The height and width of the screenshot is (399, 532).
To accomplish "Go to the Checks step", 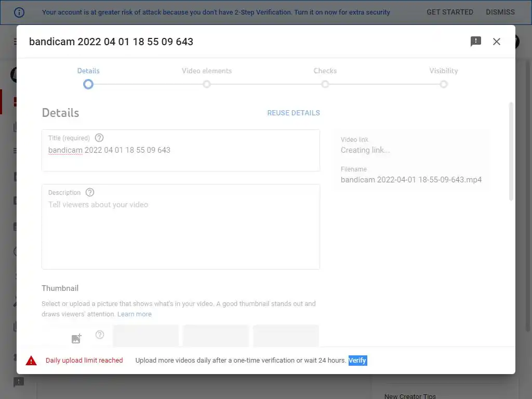I will tap(325, 71).
